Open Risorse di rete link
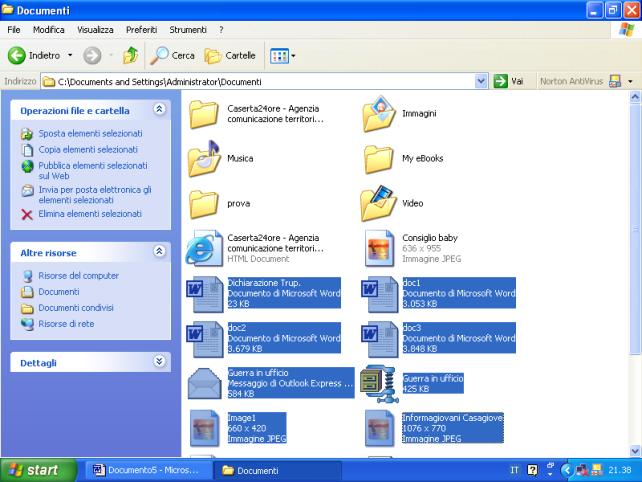 pyautogui.click(x=66, y=324)
